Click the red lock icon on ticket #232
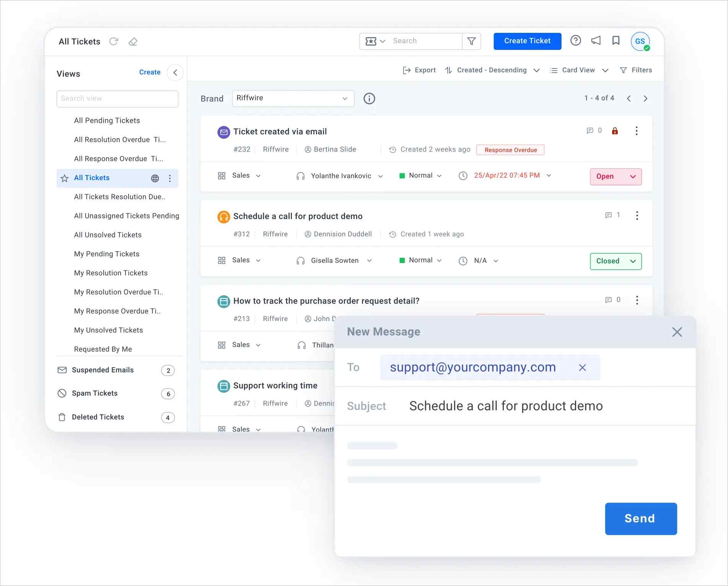The image size is (728, 586). click(x=615, y=131)
